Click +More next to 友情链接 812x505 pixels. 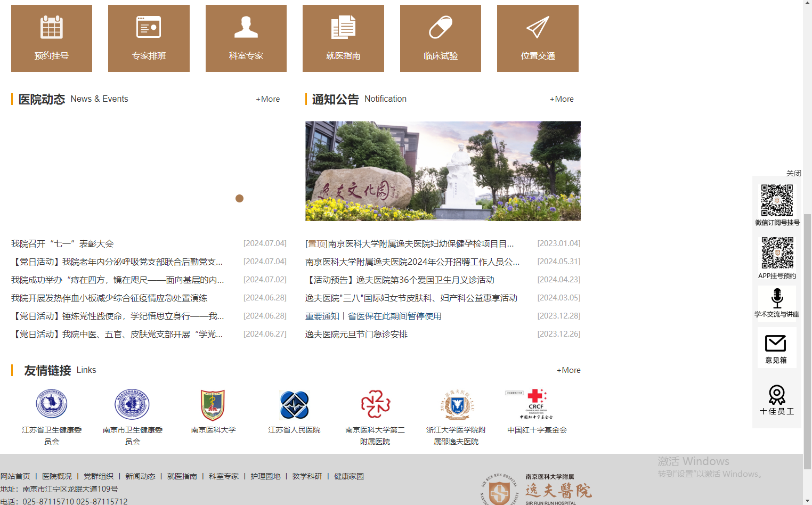pos(569,370)
